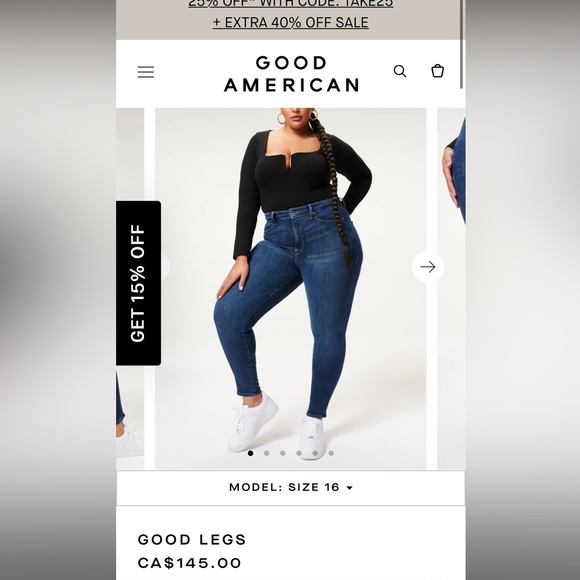
Task: Click the main model product photo
Action: pos(290,289)
